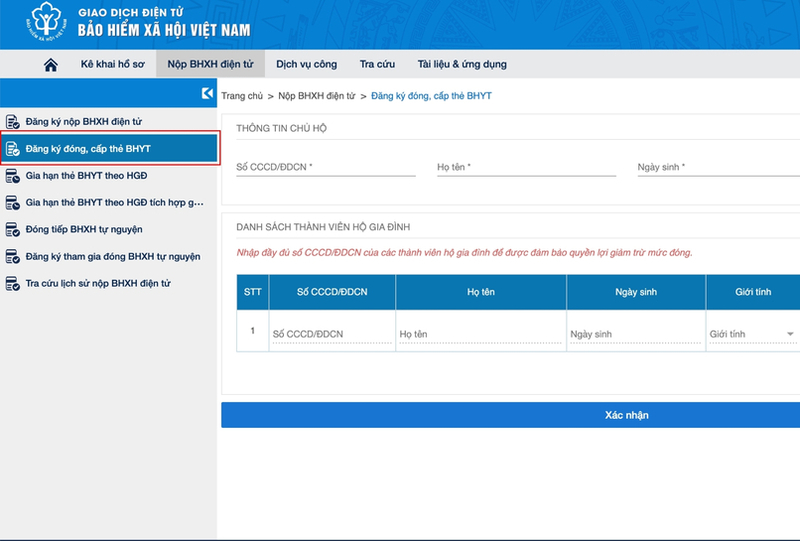The height and width of the screenshot is (541, 800).
Task: Open the Dịch vụ công menu
Action: (x=307, y=64)
